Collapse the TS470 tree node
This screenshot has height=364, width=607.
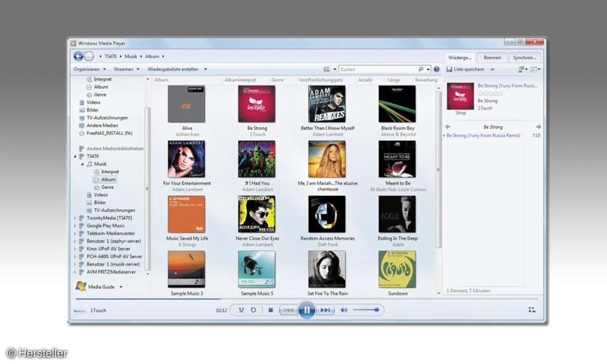pos(75,157)
